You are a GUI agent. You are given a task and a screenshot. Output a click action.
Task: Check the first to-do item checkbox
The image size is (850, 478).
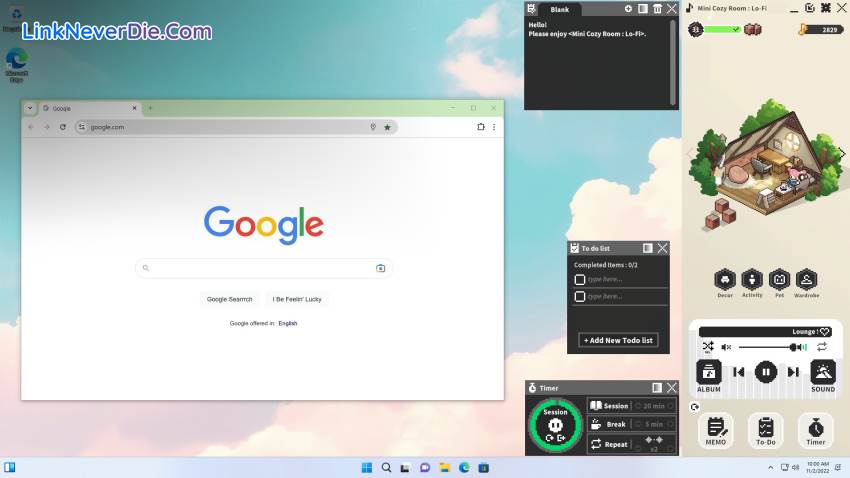click(580, 280)
